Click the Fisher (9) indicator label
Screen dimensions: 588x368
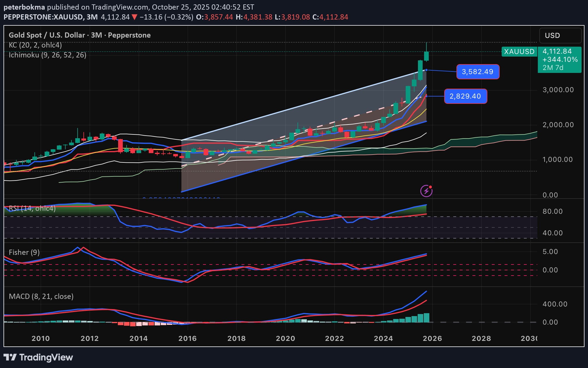pos(24,252)
